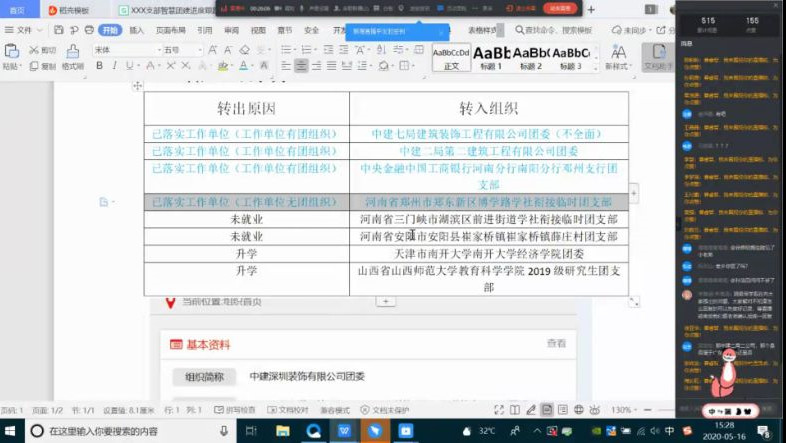Screen dimensions: 786x443
Task: Toggle superscript formatting
Action: coord(171,66)
